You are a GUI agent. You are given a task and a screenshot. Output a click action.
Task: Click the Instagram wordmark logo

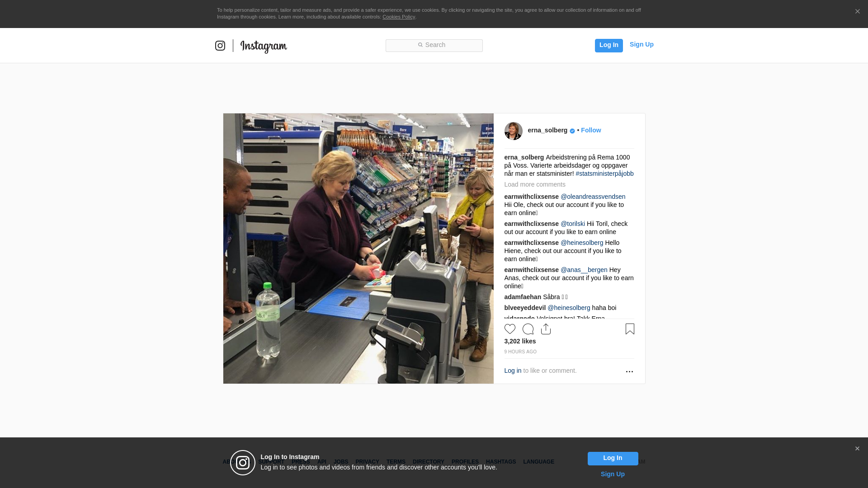[264, 47]
